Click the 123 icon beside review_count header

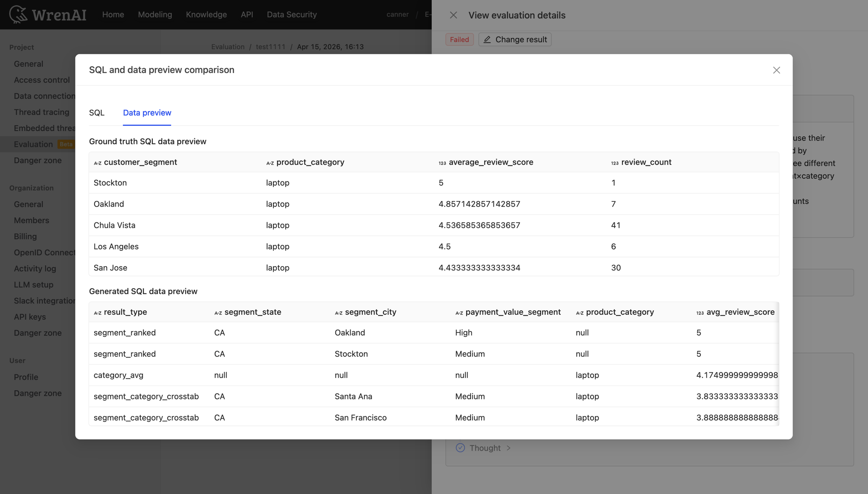615,162
